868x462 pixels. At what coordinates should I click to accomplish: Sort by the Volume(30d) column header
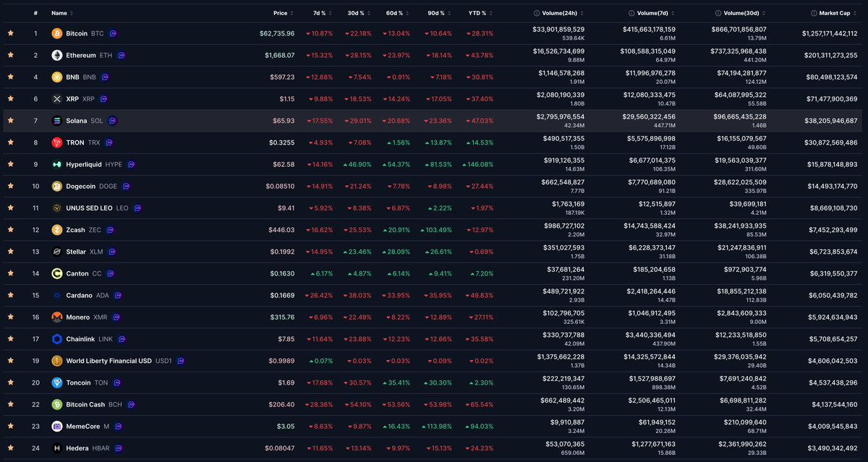(x=745, y=13)
